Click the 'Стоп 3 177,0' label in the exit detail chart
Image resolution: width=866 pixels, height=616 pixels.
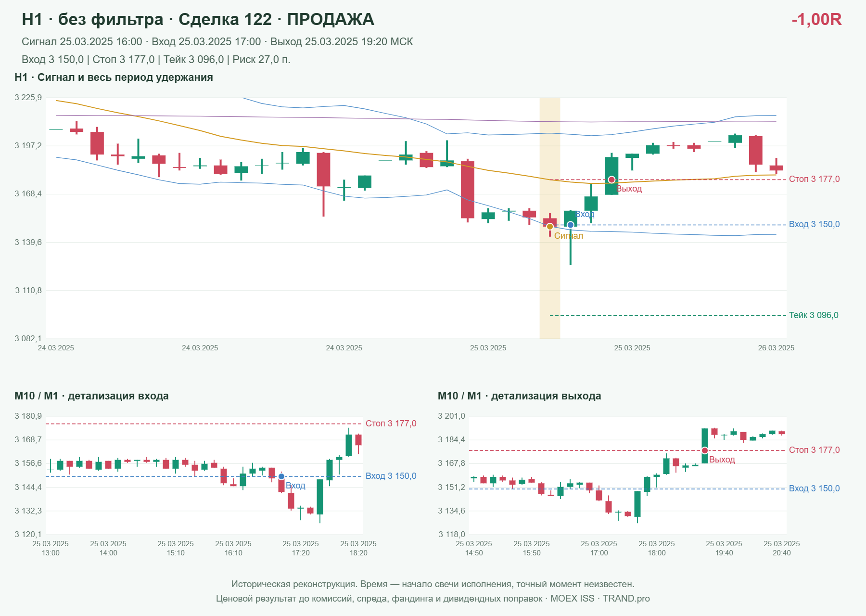[814, 450]
